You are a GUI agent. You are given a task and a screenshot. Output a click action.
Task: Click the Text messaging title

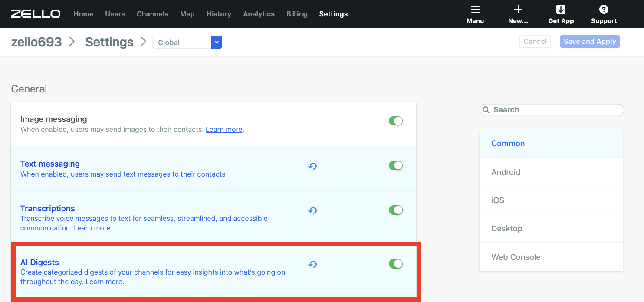click(x=50, y=164)
